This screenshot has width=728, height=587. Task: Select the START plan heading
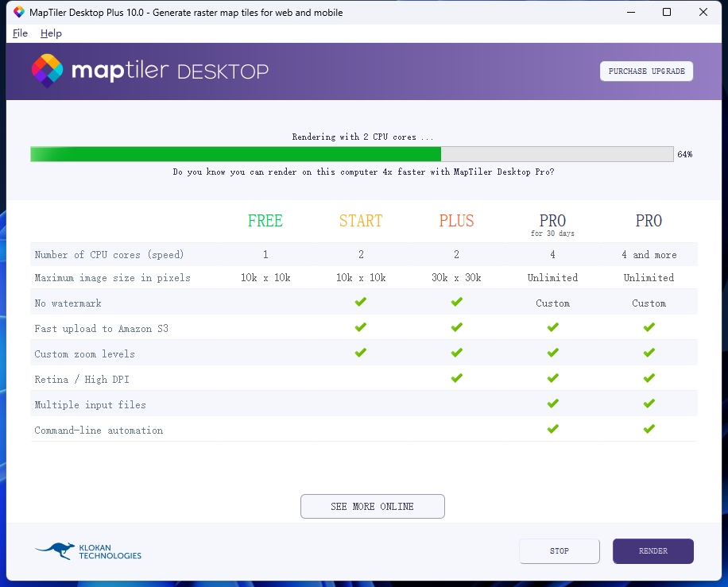click(x=361, y=220)
